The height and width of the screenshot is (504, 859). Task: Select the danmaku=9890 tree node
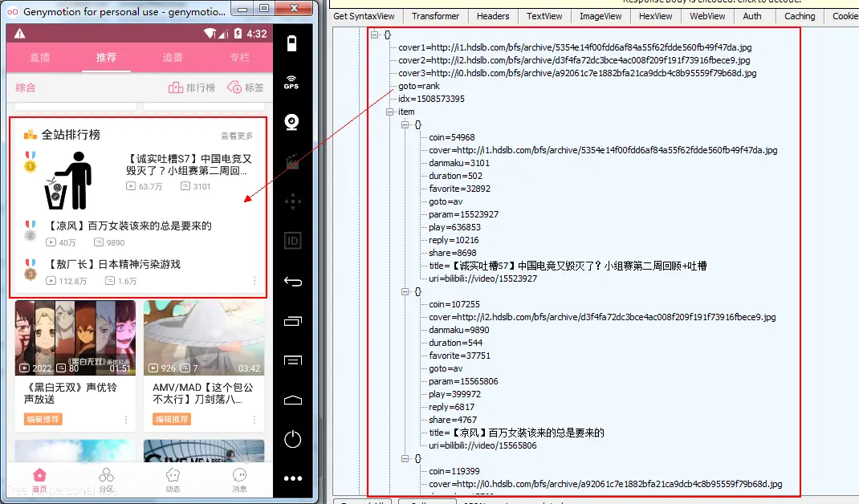[459, 331]
